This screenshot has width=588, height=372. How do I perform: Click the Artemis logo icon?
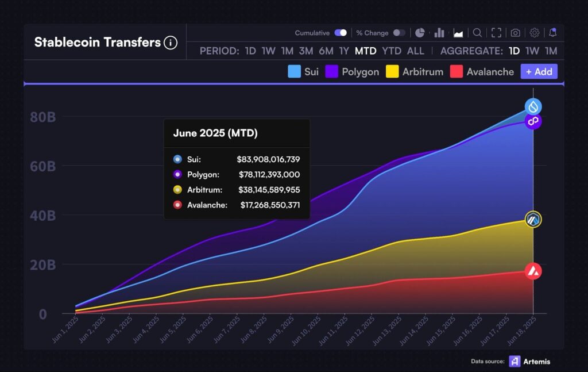click(x=514, y=361)
